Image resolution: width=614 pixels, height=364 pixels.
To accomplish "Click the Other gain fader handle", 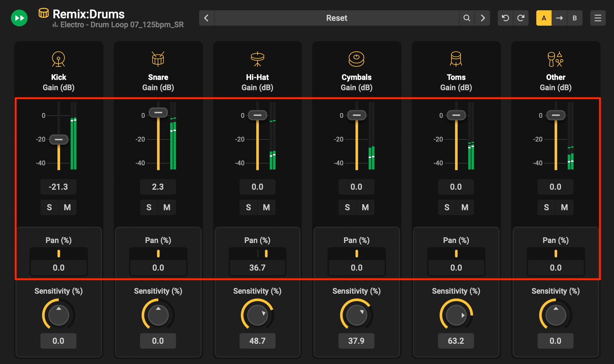I will click(x=556, y=115).
